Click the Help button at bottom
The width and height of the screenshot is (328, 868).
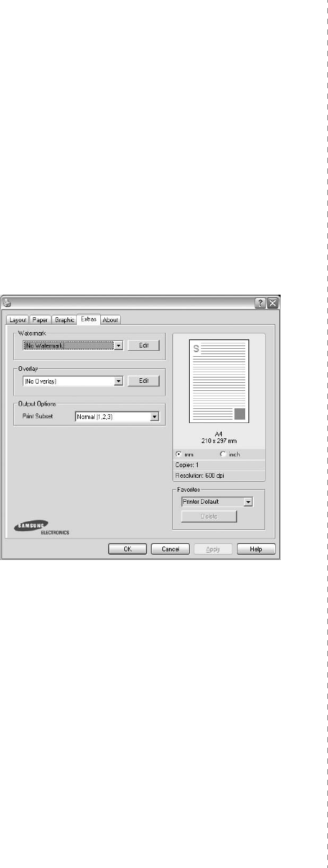click(x=257, y=549)
